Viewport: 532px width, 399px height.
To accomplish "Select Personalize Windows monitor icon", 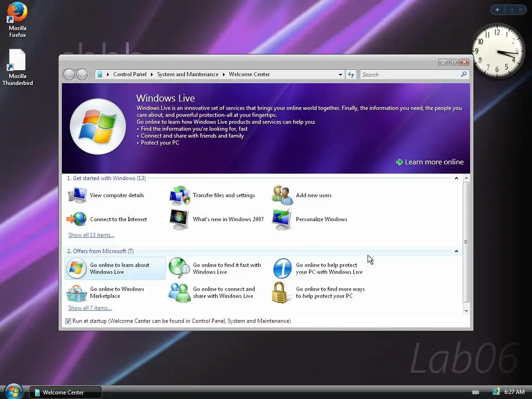I will tap(282, 219).
